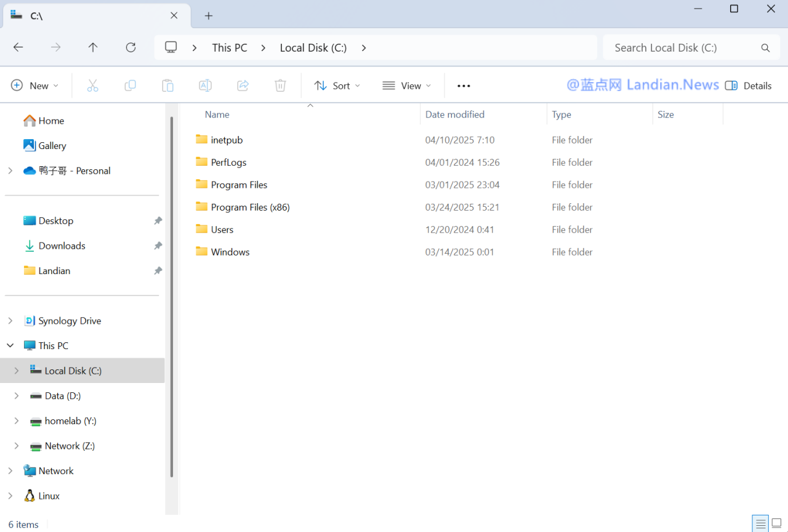
Task: Select the Cut icon in the toolbar
Action: click(92, 86)
